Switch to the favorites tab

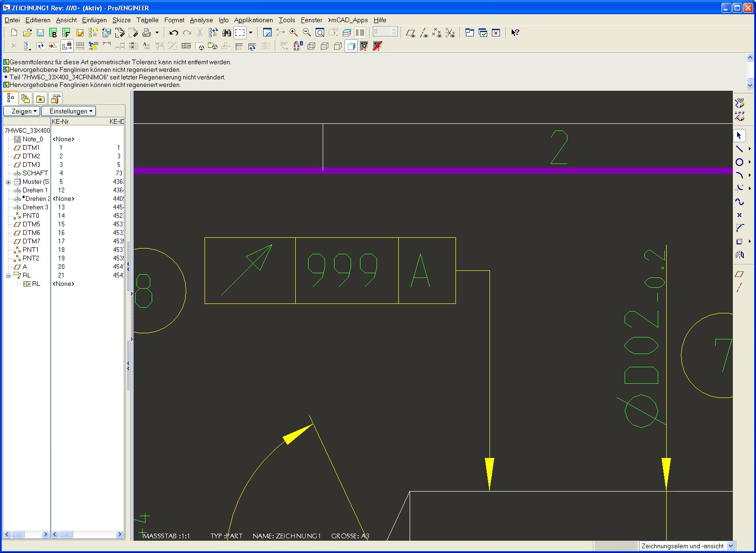click(x=41, y=99)
